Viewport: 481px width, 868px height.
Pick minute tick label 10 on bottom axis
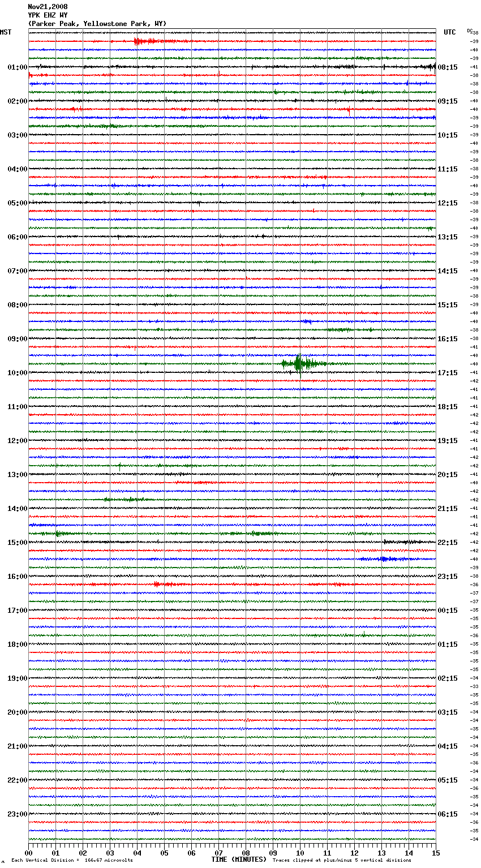300,853
